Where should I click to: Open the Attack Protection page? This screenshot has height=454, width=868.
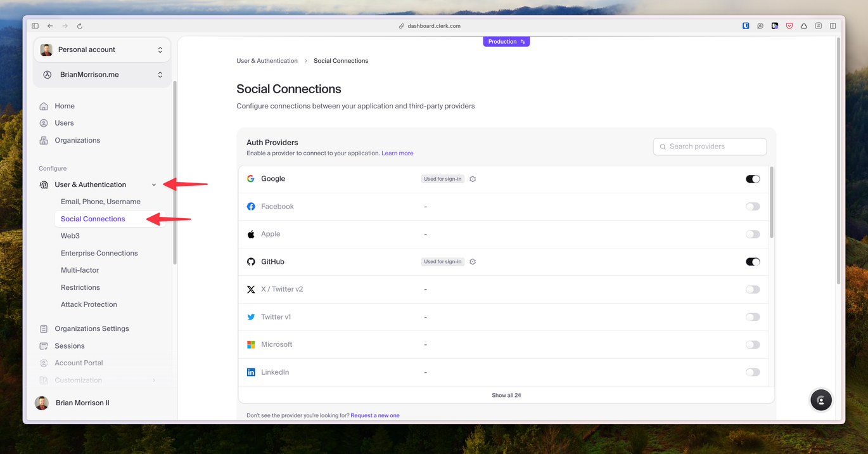(x=89, y=304)
